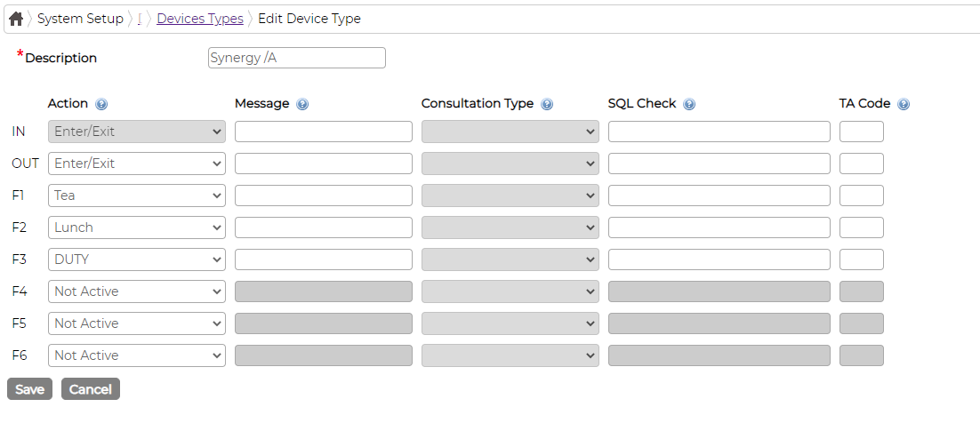Focus the Description text field
The image size is (980, 431).
coord(297,58)
